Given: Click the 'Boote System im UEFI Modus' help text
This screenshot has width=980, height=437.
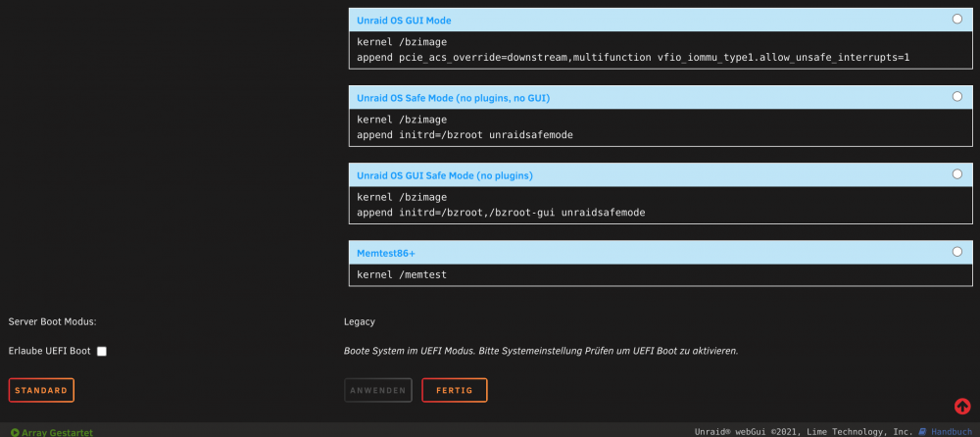Looking at the screenshot, I should coord(541,352).
